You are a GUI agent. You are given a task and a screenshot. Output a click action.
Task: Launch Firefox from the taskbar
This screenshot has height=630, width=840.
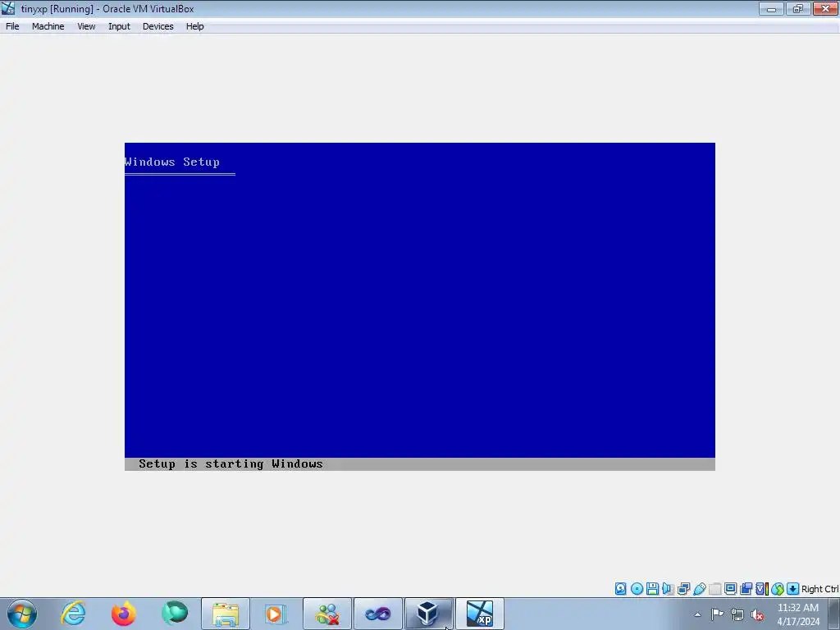(124, 614)
